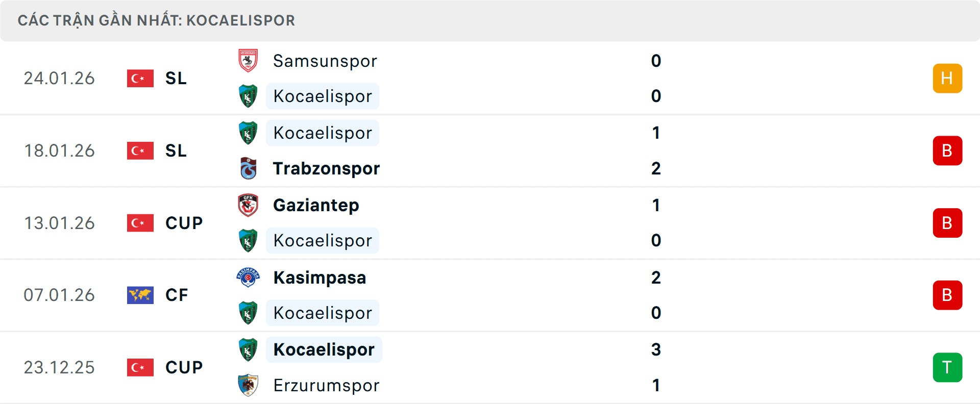980x404 pixels.
Task: Click the Erzurumspor club crest
Action: 248,385
